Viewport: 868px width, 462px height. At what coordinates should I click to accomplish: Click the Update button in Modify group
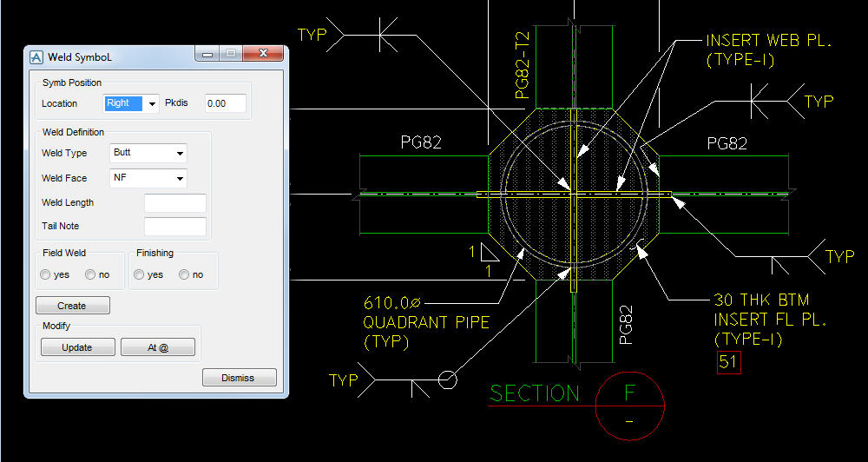click(x=78, y=347)
